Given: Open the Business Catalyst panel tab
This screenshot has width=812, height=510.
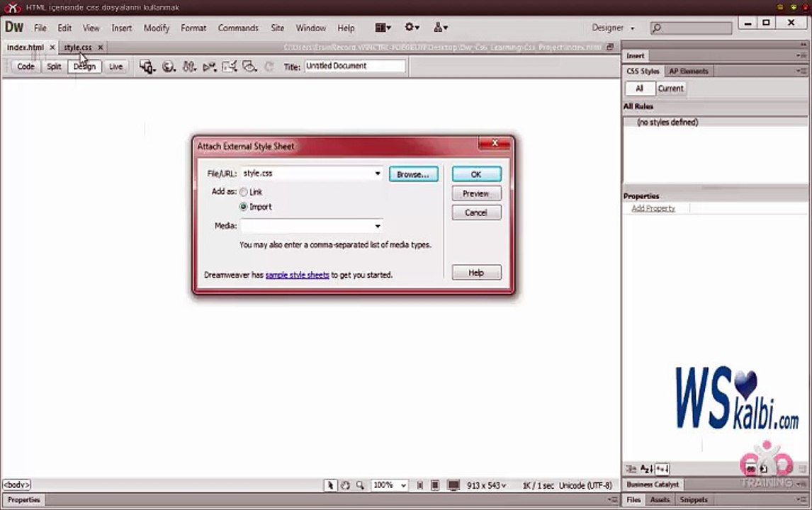Looking at the screenshot, I should coord(653,484).
